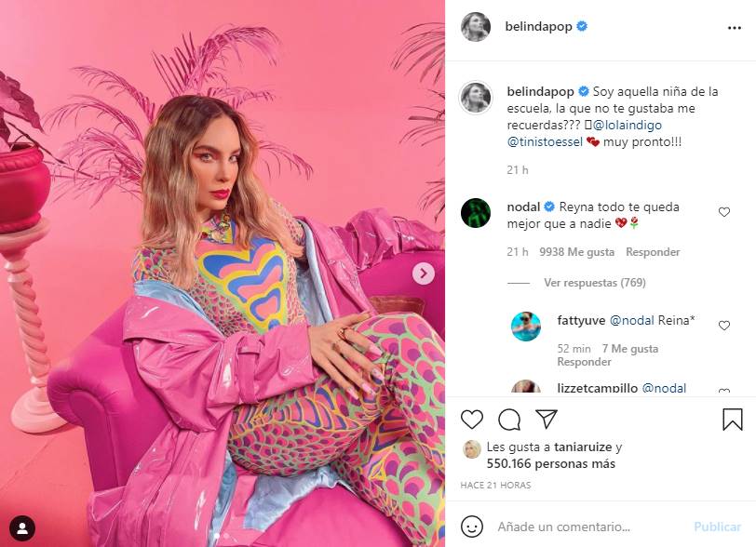756x547 pixels.
Task: Show tagged people icon on photo
Action: [x=22, y=528]
